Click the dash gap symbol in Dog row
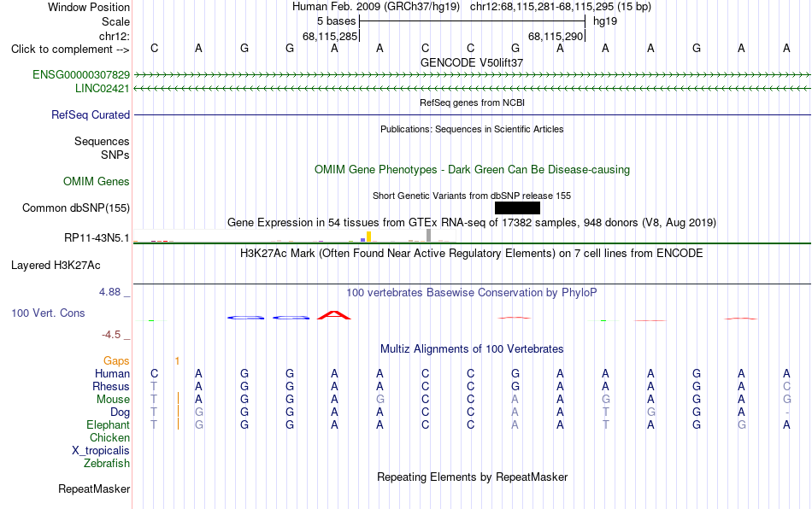 (786, 412)
